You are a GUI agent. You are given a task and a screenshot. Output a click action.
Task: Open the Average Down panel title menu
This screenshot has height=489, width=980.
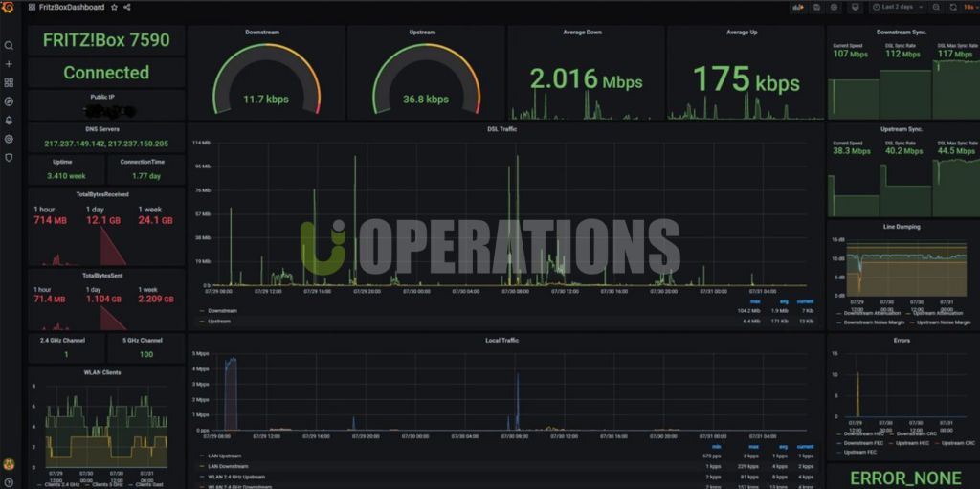click(x=582, y=32)
